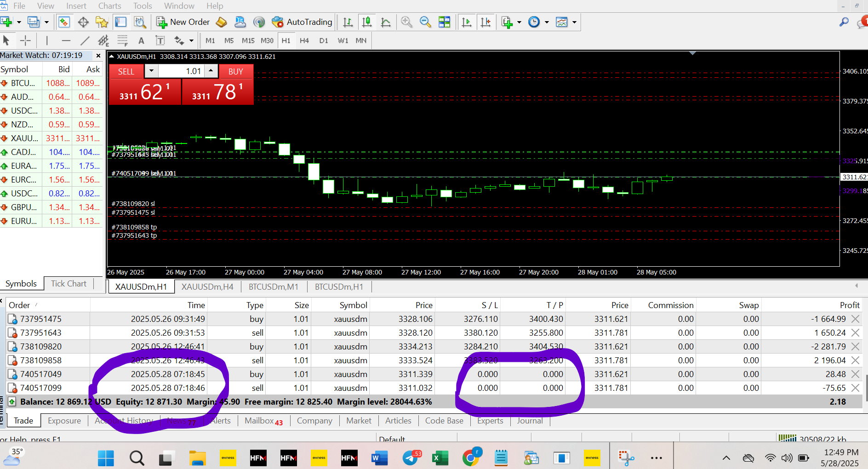Toggle the Market Watch panel icon
Image resolution: width=868 pixels, height=469 pixels.
coord(64,22)
